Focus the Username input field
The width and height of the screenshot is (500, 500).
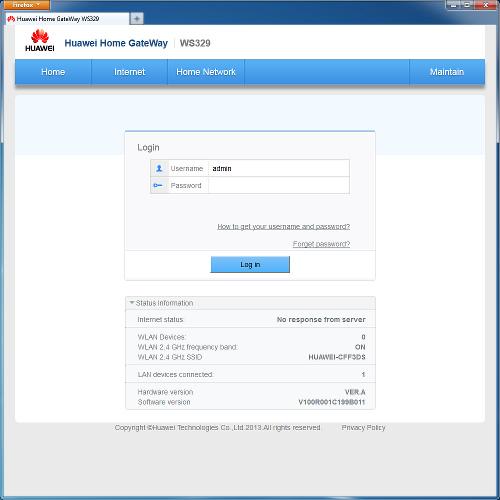pos(279,168)
